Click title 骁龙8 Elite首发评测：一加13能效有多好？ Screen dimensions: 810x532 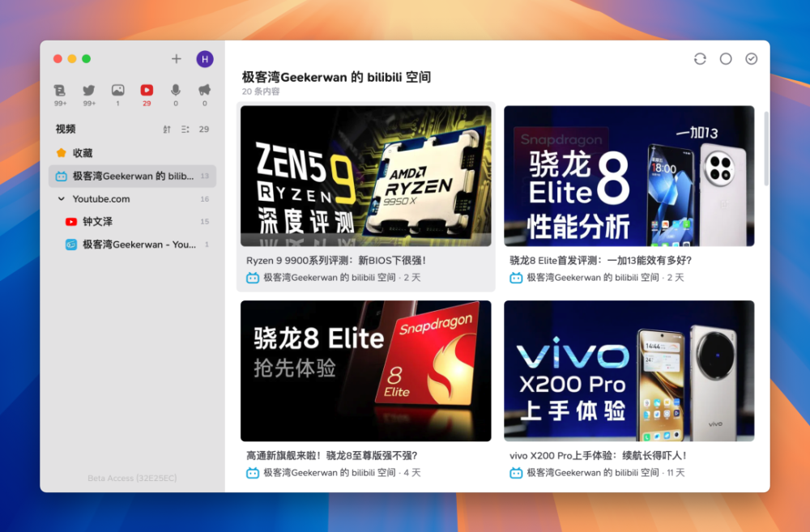pyautogui.click(x=601, y=261)
